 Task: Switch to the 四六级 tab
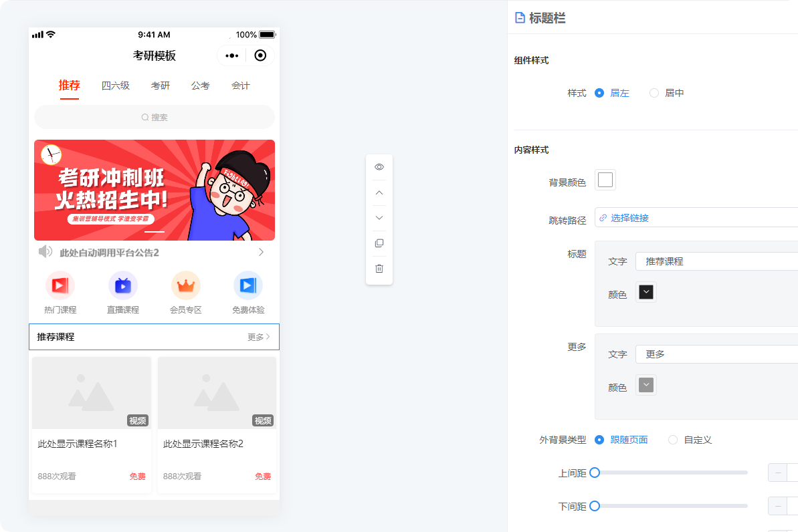click(x=116, y=86)
